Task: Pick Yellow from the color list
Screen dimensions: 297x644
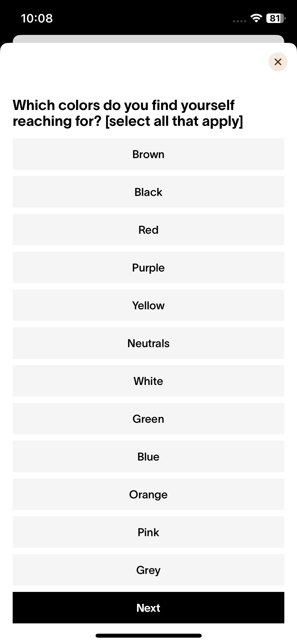Action: click(148, 305)
